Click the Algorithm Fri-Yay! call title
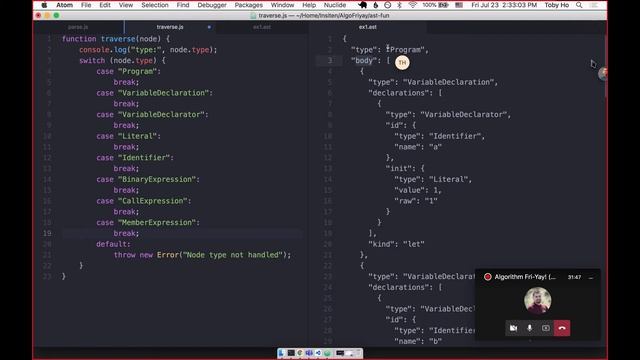The height and width of the screenshot is (360, 640). point(525,277)
